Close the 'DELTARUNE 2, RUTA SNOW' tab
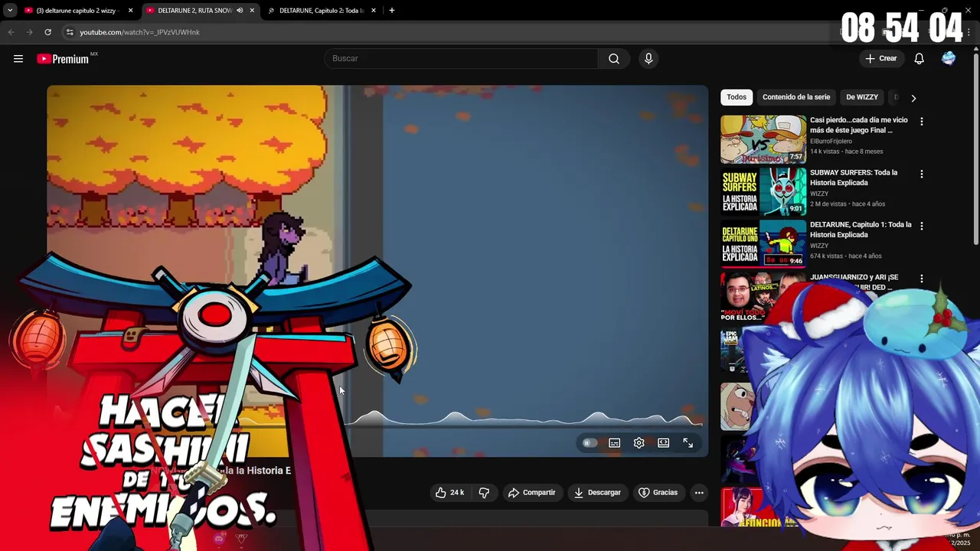980x551 pixels. (x=252, y=11)
